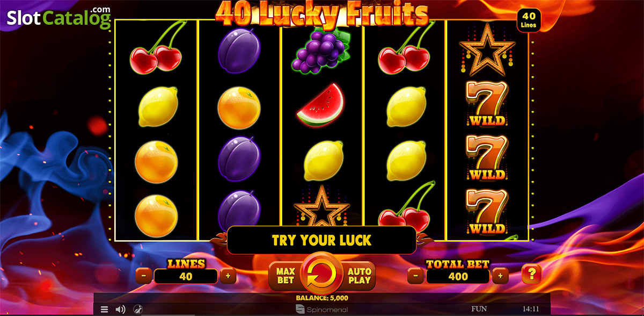This screenshot has width=644, height=316.
Task: Click the Spinomenal logo in footer
Action: [x=322, y=310]
